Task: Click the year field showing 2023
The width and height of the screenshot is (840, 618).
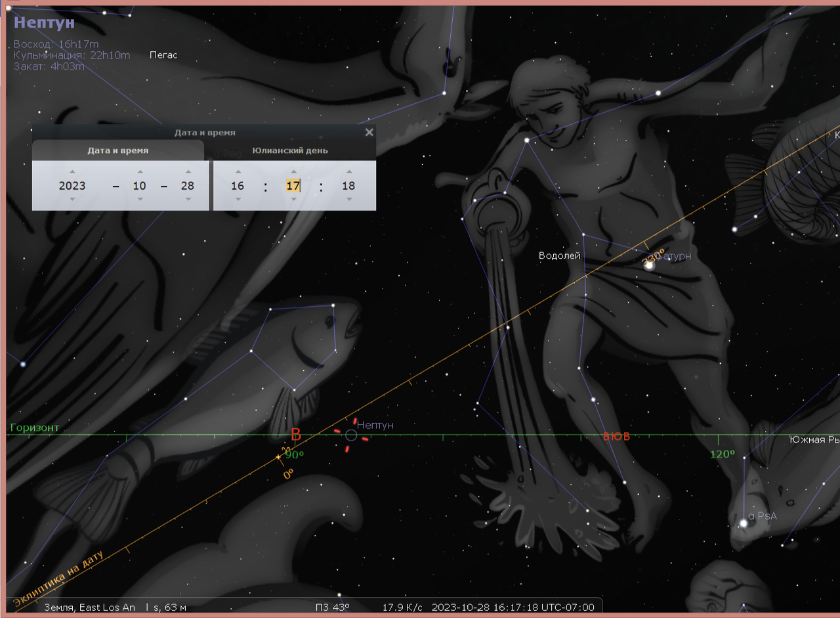Action: 72,186
